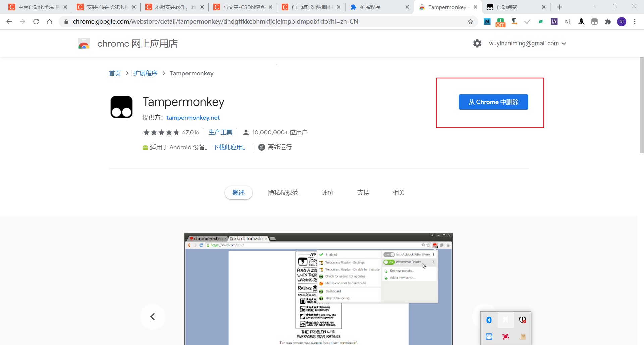
Task: Bookmark this page with the star icon
Action: (x=471, y=22)
